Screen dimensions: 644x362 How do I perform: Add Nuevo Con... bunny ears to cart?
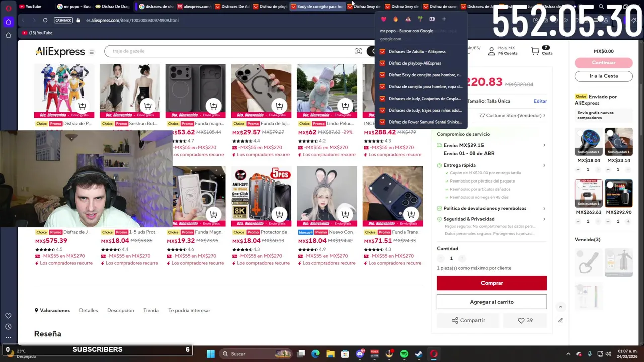click(x=345, y=214)
